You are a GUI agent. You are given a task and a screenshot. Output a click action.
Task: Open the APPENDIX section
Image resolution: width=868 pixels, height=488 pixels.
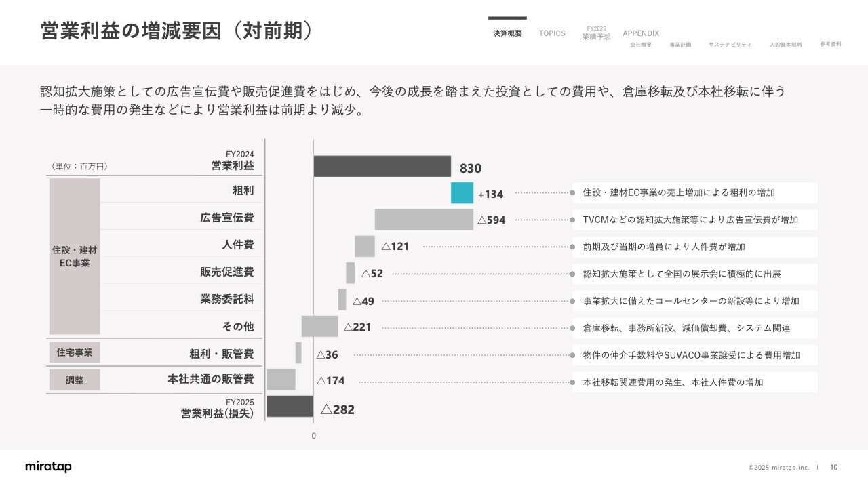pyautogui.click(x=641, y=33)
